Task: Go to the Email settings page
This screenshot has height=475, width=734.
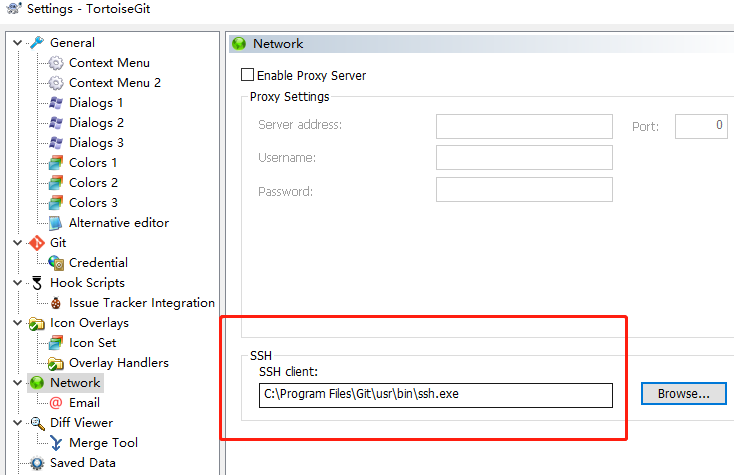Action: (x=84, y=403)
